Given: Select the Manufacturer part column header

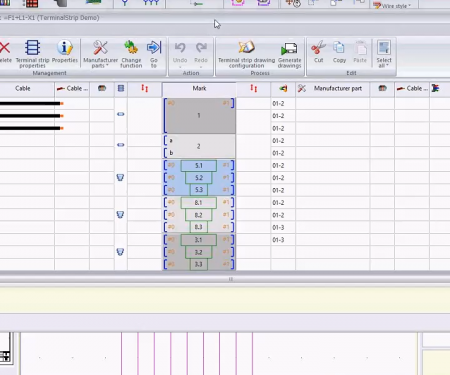Looking at the screenshot, I should pyautogui.click(x=337, y=88).
